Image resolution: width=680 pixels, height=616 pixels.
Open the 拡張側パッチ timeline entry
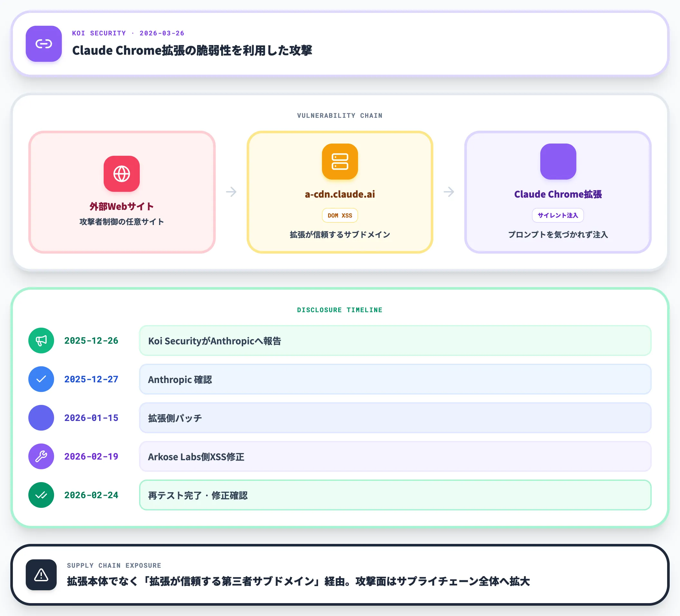point(395,418)
